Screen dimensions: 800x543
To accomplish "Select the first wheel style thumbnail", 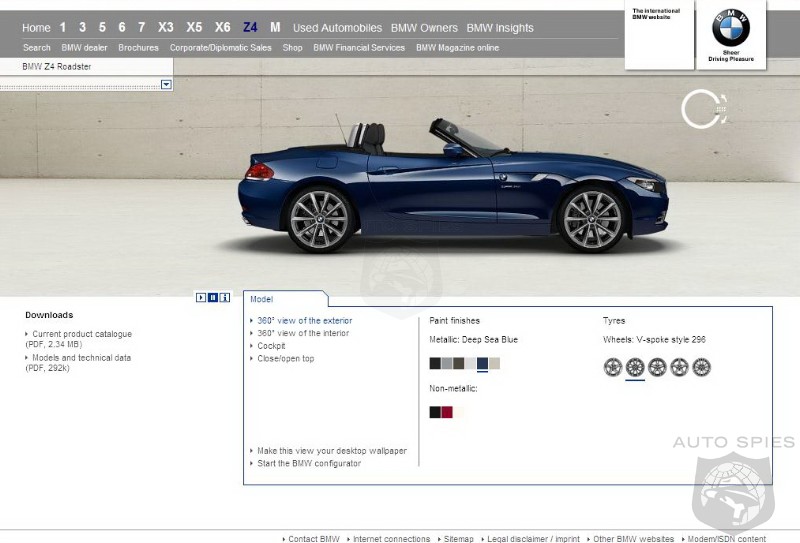I will (x=613, y=367).
